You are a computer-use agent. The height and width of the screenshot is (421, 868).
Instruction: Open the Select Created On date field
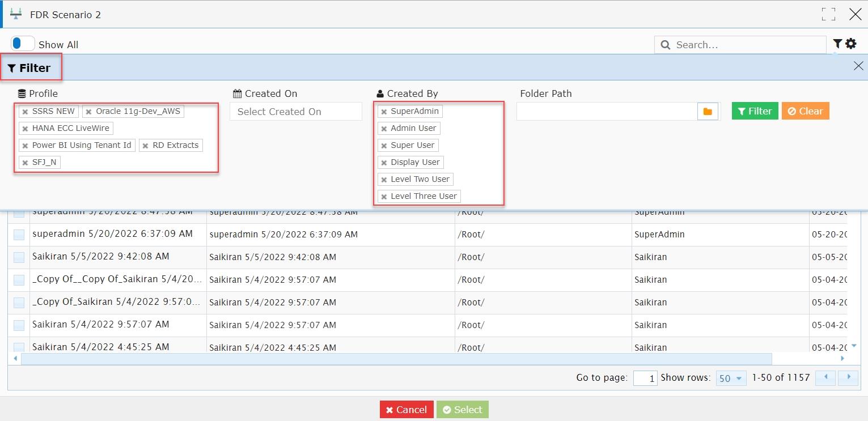point(296,112)
